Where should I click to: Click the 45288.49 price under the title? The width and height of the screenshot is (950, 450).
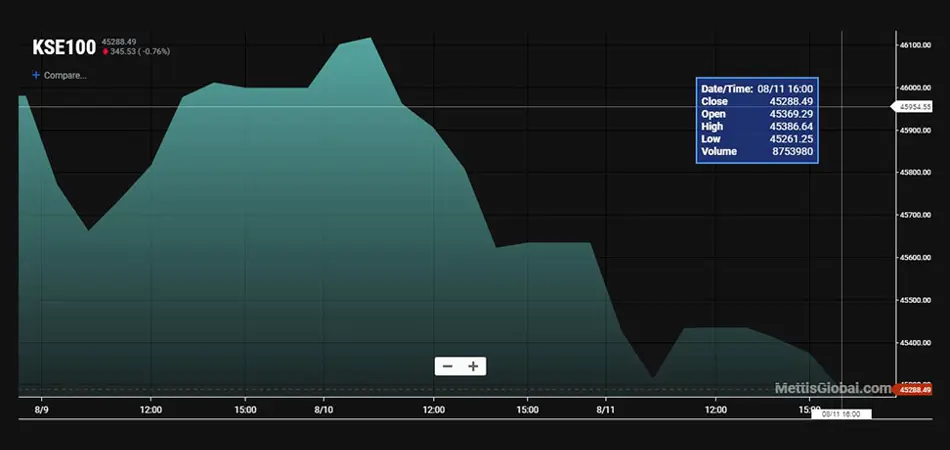[x=119, y=42]
